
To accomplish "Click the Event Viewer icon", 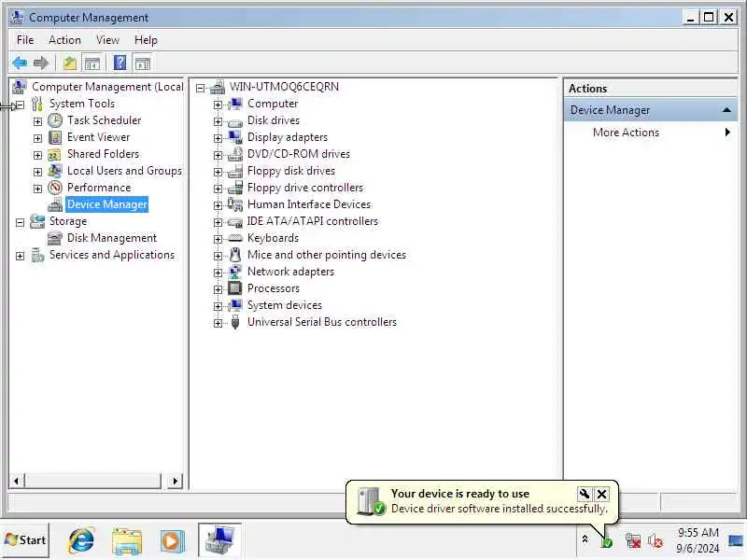I will click(x=55, y=137).
